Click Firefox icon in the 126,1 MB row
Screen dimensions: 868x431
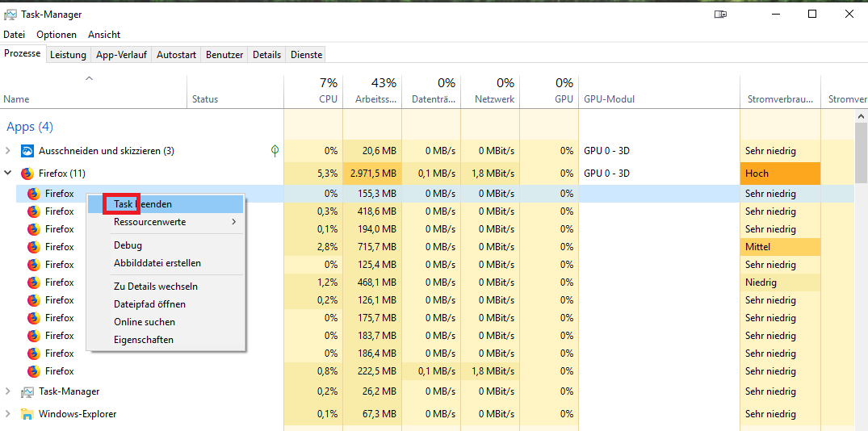coord(34,300)
